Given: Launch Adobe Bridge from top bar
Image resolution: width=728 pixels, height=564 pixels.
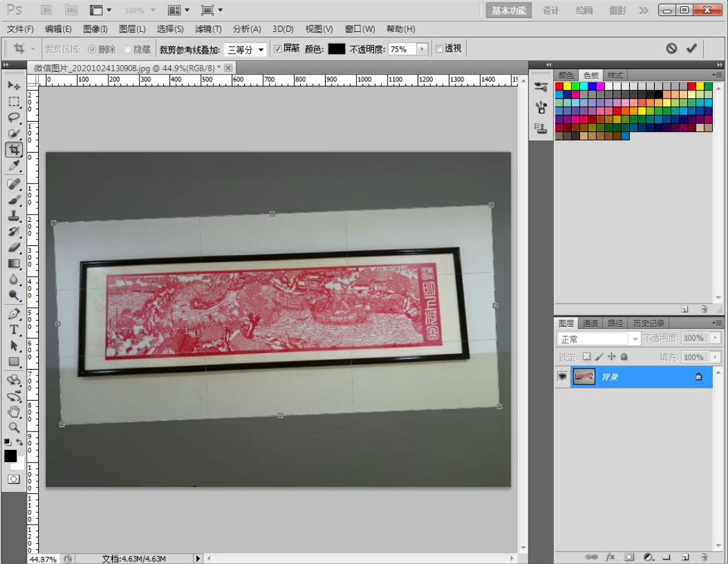Looking at the screenshot, I should (x=47, y=10).
